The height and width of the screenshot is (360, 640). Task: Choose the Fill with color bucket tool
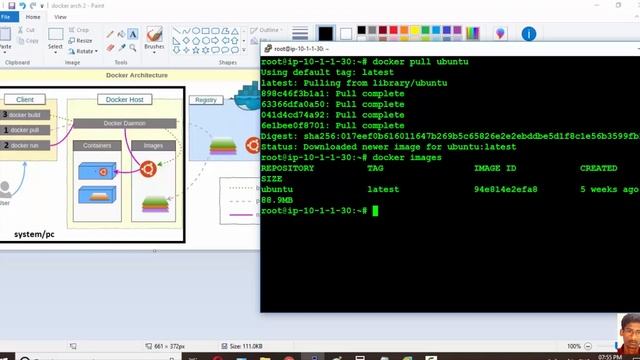click(121, 35)
